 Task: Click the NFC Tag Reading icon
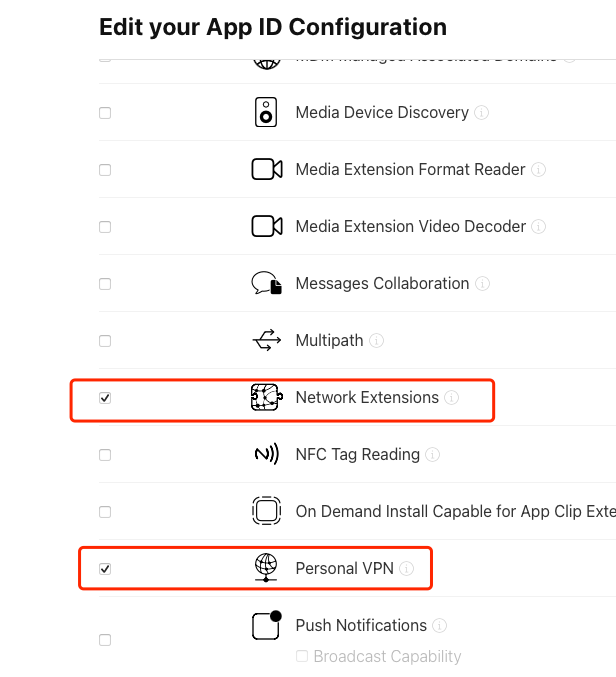pyautogui.click(x=267, y=454)
